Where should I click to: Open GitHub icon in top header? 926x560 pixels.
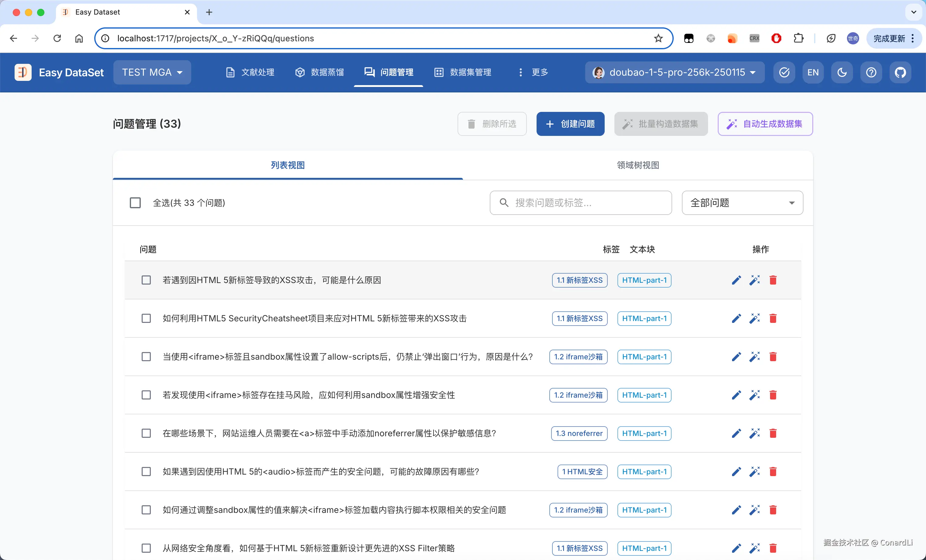coord(900,72)
